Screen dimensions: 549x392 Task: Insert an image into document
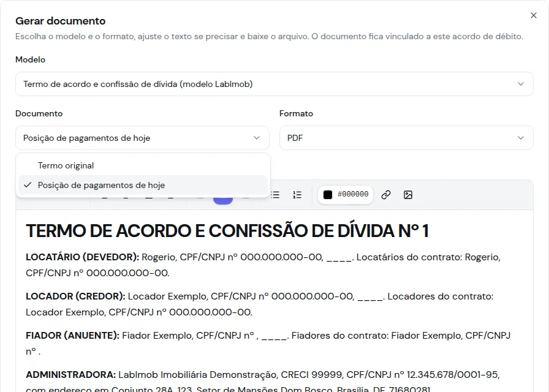click(408, 195)
